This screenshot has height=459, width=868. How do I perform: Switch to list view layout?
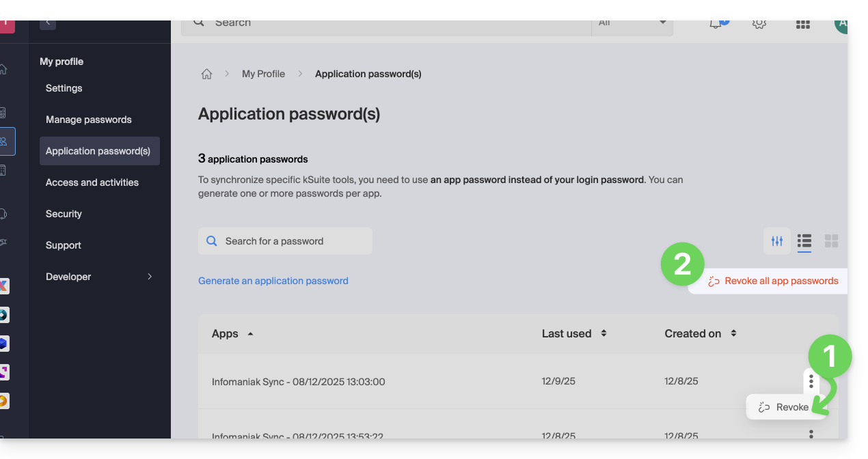pyautogui.click(x=804, y=241)
